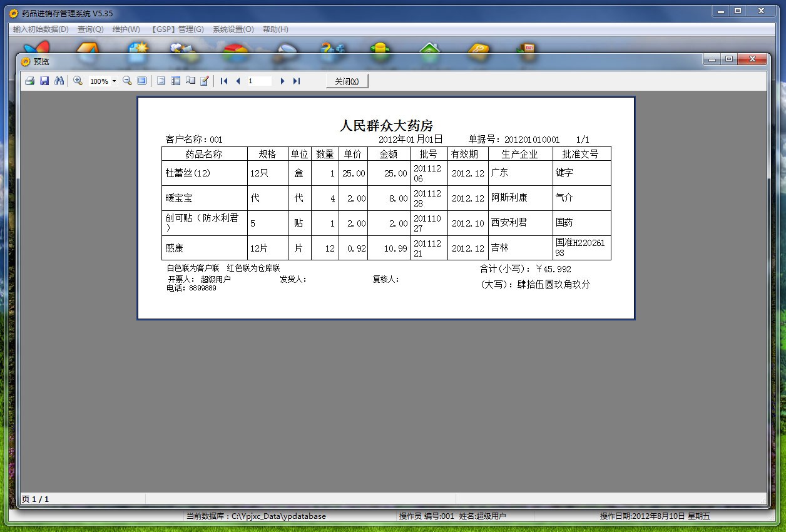Click the page number input field
Screen dimensions: 786x532
pyautogui.click(x=259, y=81)
